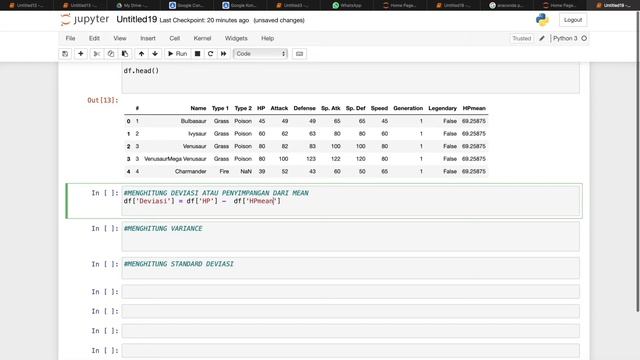Run the selected cell
The image size is (640, 360).
pyautogui.click(x=178, y=53)
